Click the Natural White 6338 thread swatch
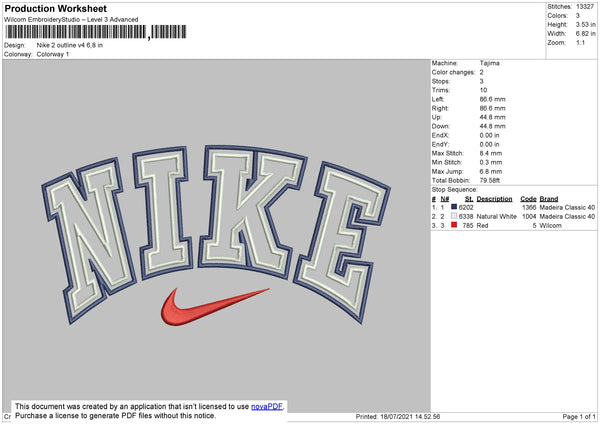This screenshot has width=600, height=424. (x=454, y=216)
